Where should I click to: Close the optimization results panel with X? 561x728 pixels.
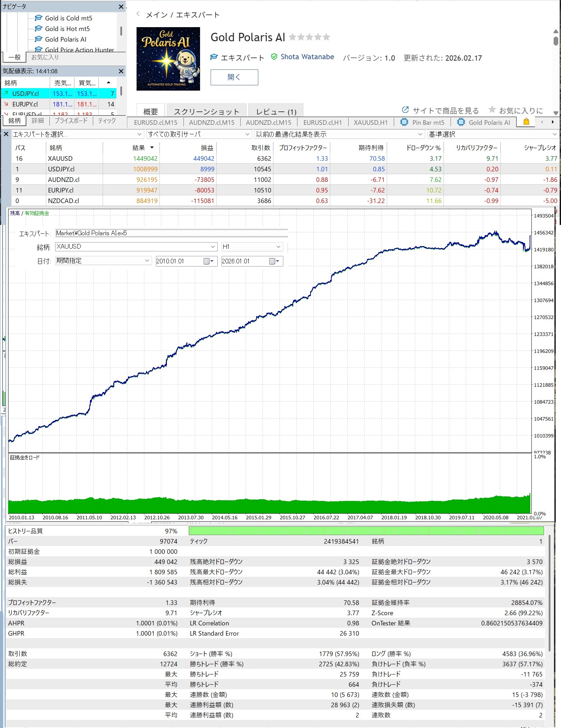6,134
